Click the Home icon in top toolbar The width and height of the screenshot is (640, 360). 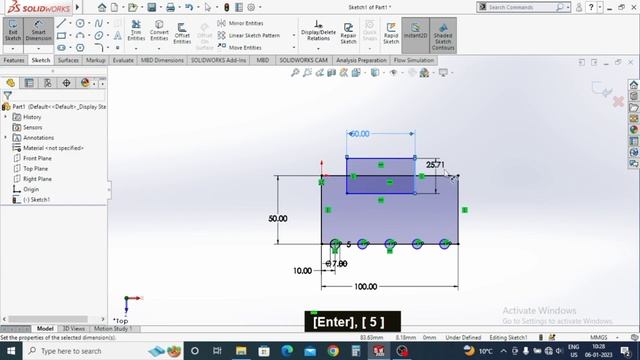pos(102,7)
